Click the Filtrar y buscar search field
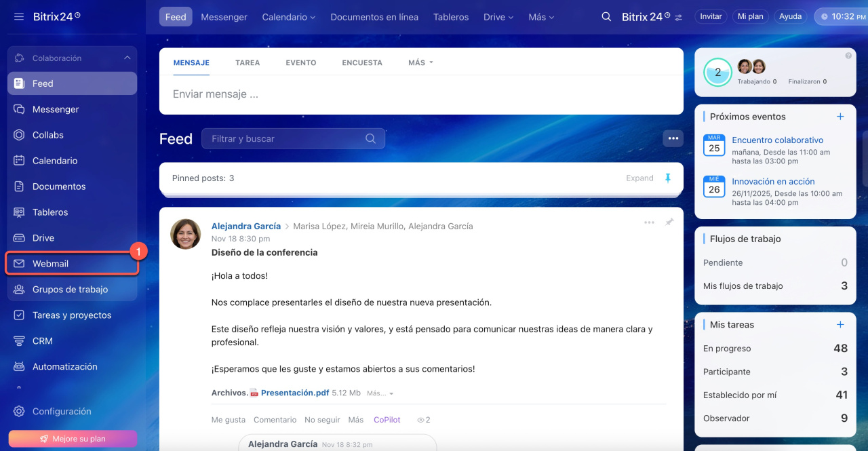 [285, 138]
